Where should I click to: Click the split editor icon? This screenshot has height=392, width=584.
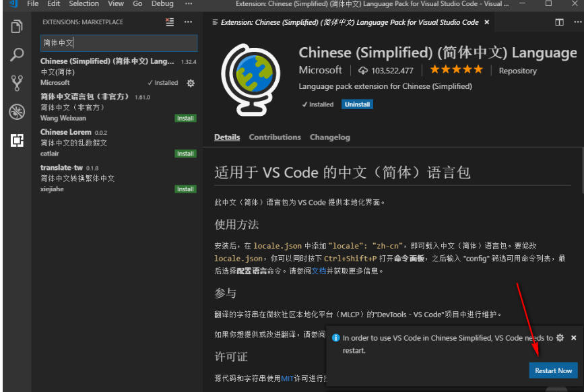(559, 22)
